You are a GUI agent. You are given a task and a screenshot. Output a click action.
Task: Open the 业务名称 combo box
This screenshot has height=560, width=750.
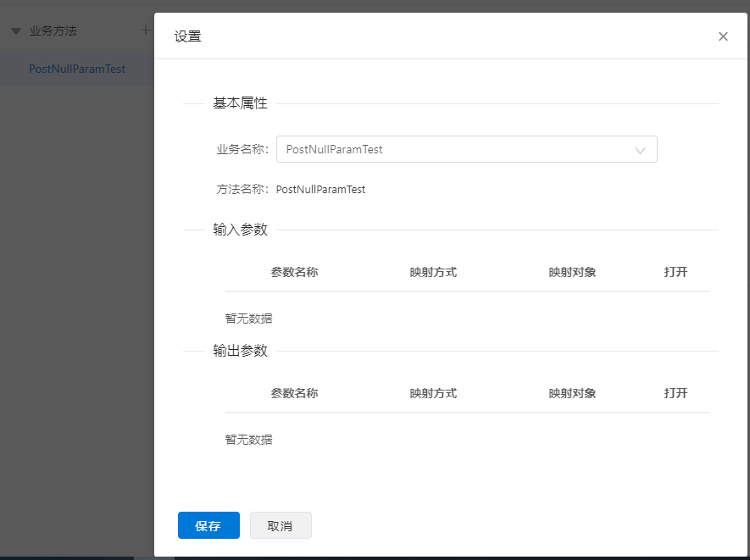pyautogui.click(x=458, y=149)
